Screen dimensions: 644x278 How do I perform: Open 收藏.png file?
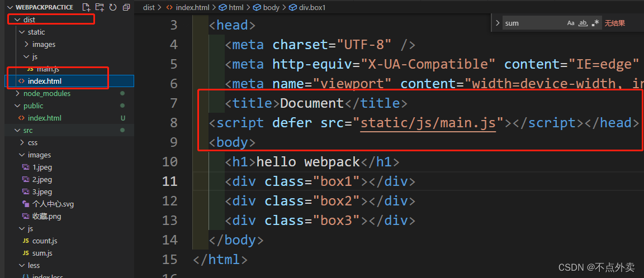[x=47, y=217]
